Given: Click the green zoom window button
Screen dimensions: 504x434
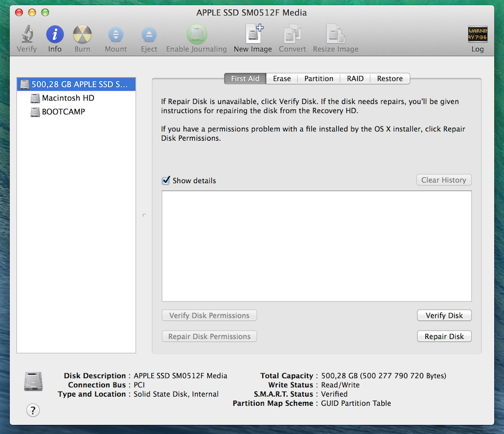Looking at the screenshot, I should [x=45, y=12].
